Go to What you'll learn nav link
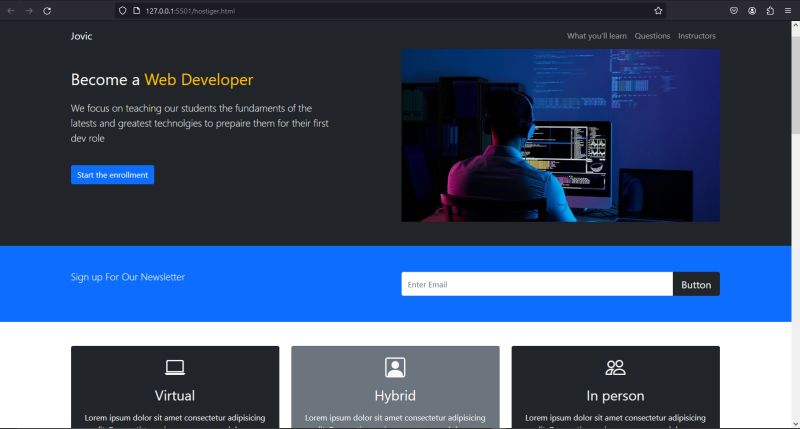The width and height of the screenshot is (800, 429). [x=596, y=36]
